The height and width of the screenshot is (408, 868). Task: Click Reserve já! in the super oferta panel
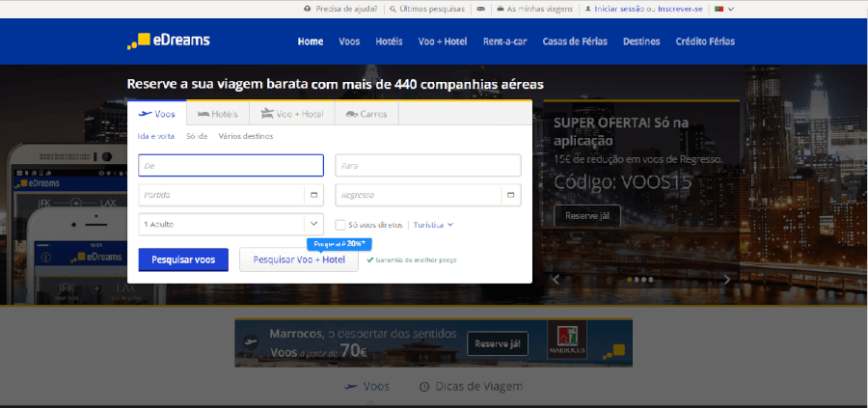pos(587,216)
